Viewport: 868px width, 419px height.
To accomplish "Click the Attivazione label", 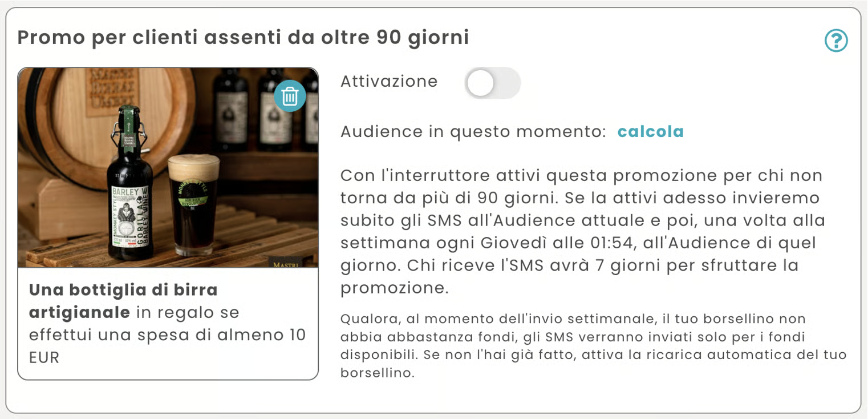I will click(x=389, y=82).
